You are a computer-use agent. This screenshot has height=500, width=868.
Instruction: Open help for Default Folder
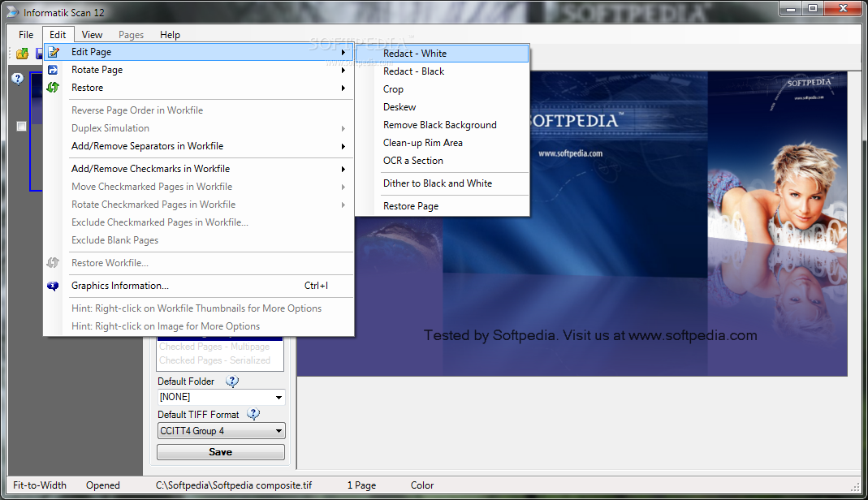(232, 381)
